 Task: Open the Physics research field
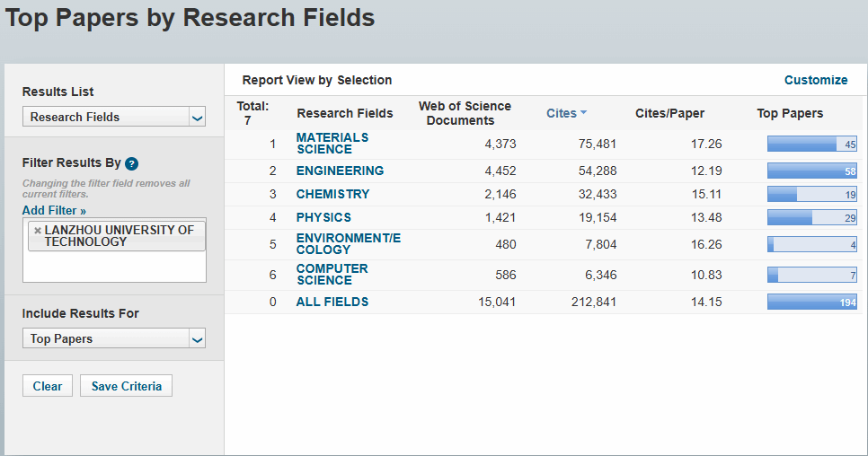tap(323, 217)
